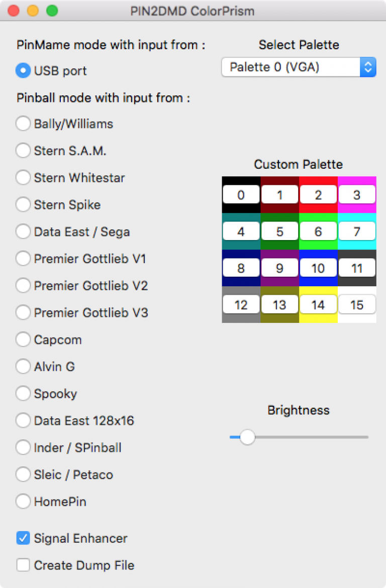Open the Select Palette dropdown
Viewport: 386px width, 588px height.
299,67
